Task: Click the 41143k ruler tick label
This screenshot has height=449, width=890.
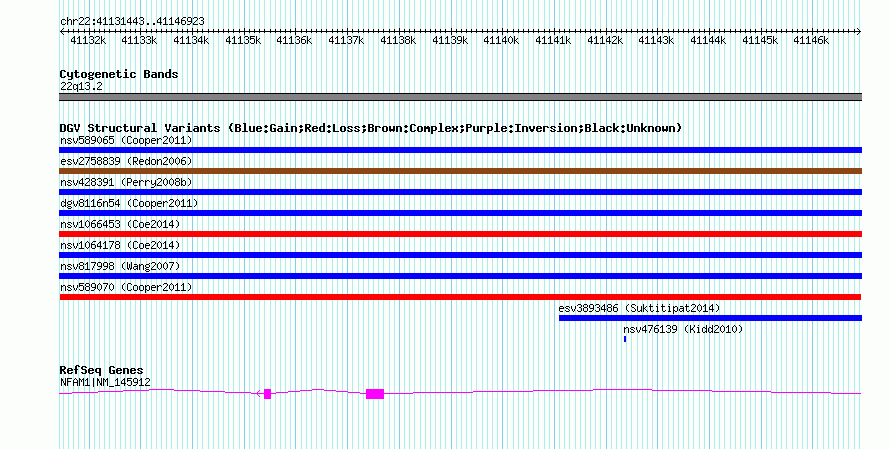Action: tap(656, 40)
